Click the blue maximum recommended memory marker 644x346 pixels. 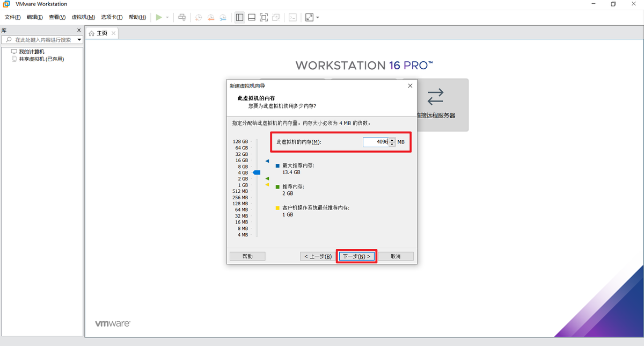coord(267,161)
